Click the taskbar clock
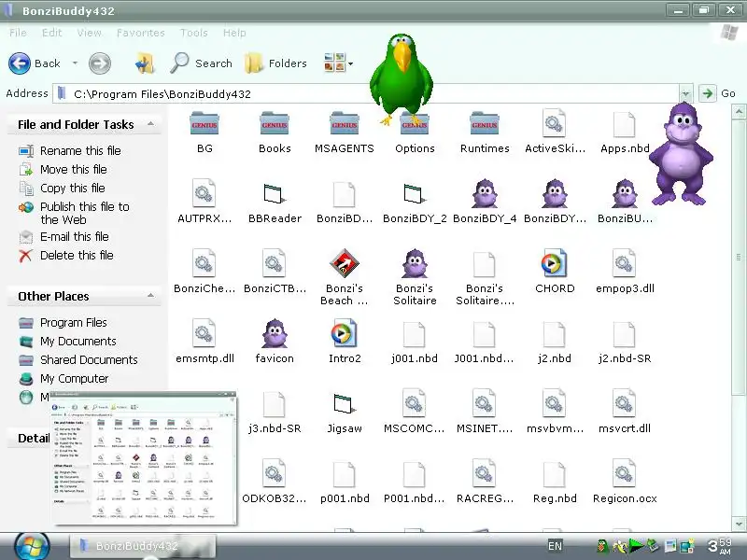 720,546
